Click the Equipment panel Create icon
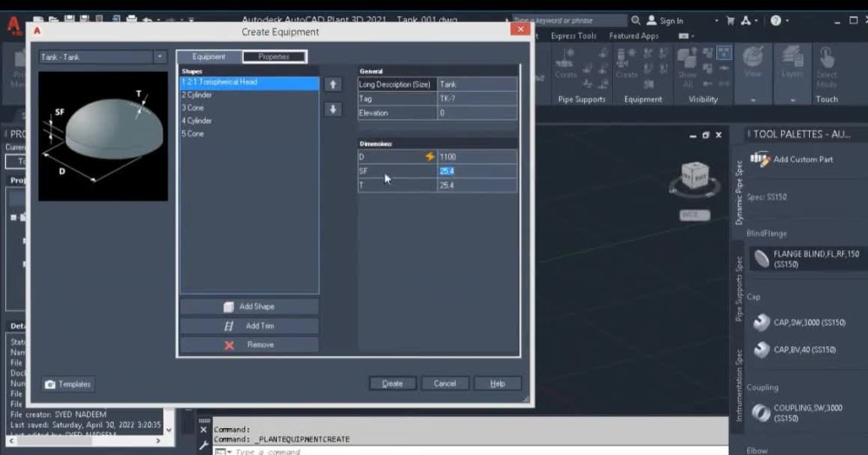The image size is (868, 455). coord(627,63)
